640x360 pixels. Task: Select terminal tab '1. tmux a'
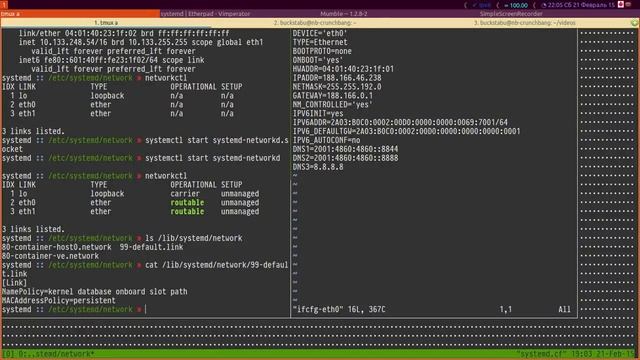pos(106,23)
